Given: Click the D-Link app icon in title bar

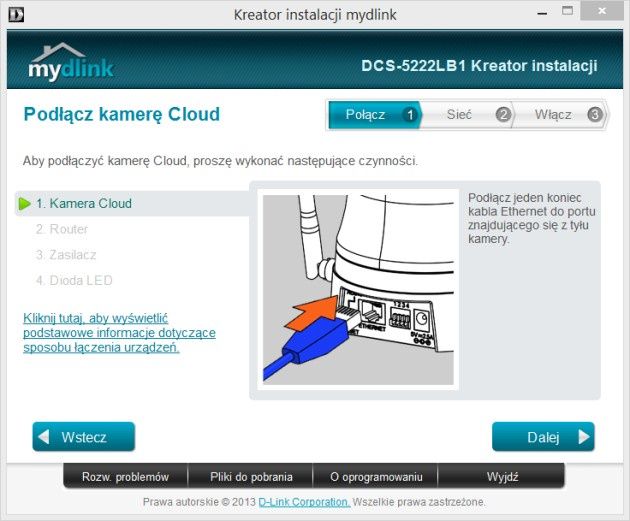Looking at the screenshot, I should pyautogui.click(x=16, y=14).
